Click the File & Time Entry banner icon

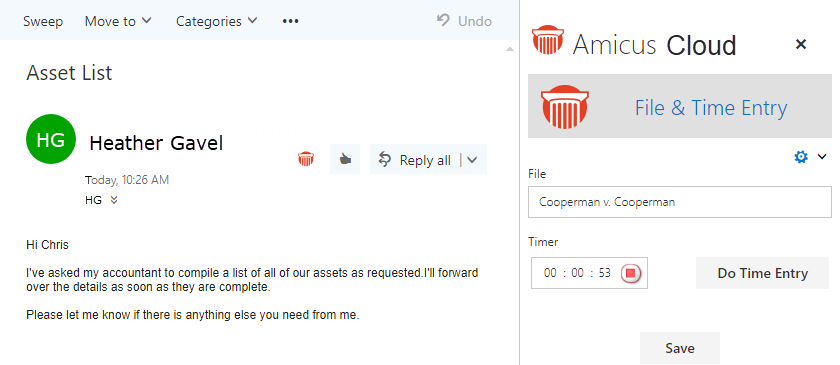565,107
